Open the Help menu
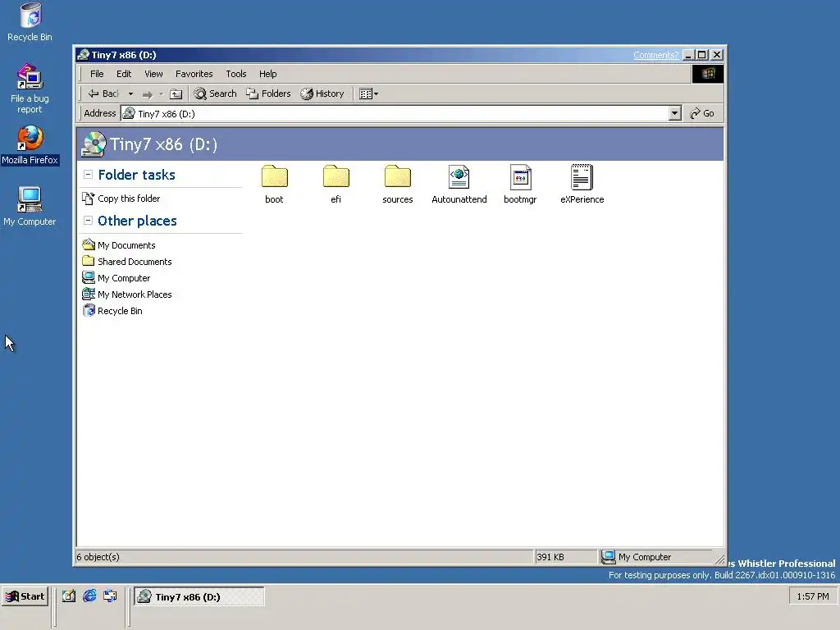The height and width of the screenshot is (630, 840). point(268,74)
